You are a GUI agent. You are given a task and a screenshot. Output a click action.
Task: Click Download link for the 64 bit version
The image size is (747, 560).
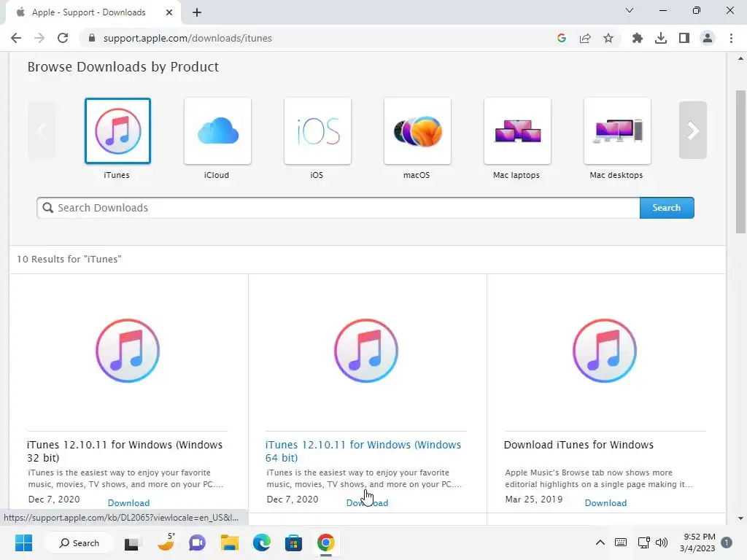(368, 503)
